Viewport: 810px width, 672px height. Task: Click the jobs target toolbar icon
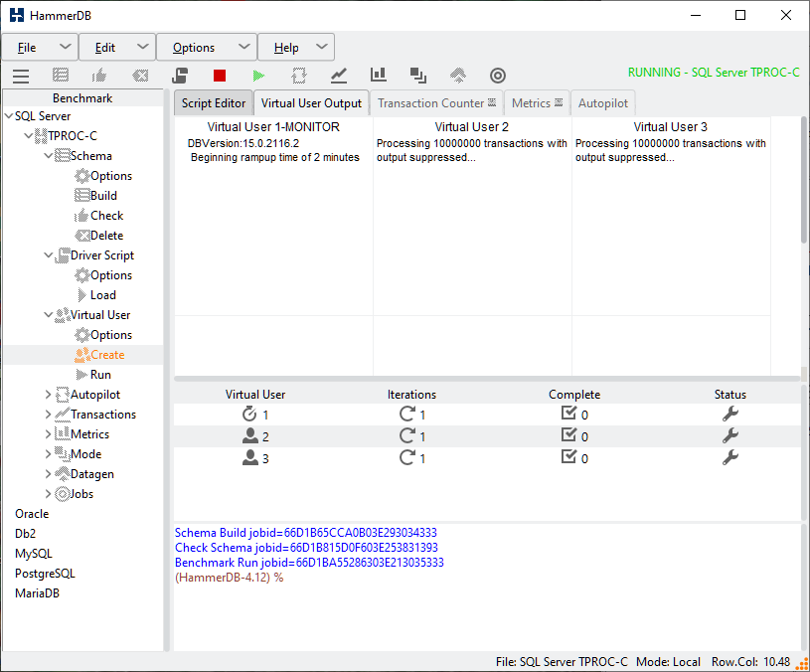498,76
